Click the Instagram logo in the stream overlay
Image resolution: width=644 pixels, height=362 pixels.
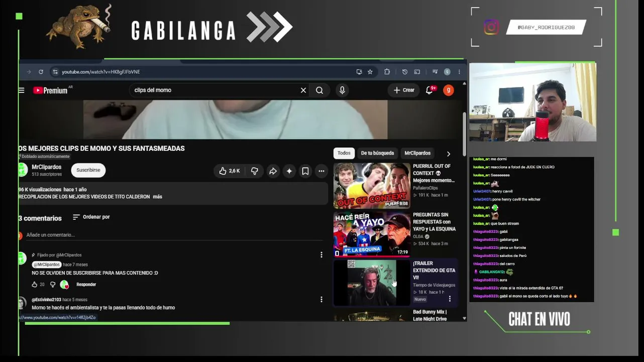[492, 27]
